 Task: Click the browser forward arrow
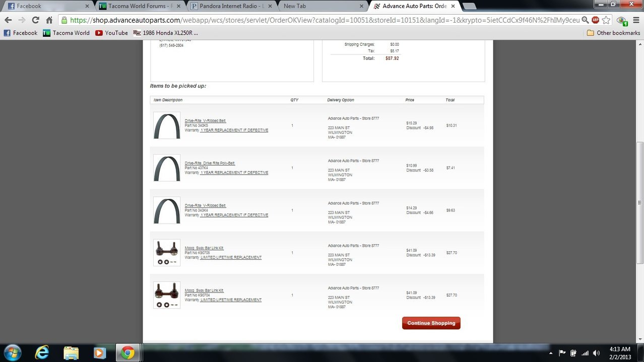(22, 20)
